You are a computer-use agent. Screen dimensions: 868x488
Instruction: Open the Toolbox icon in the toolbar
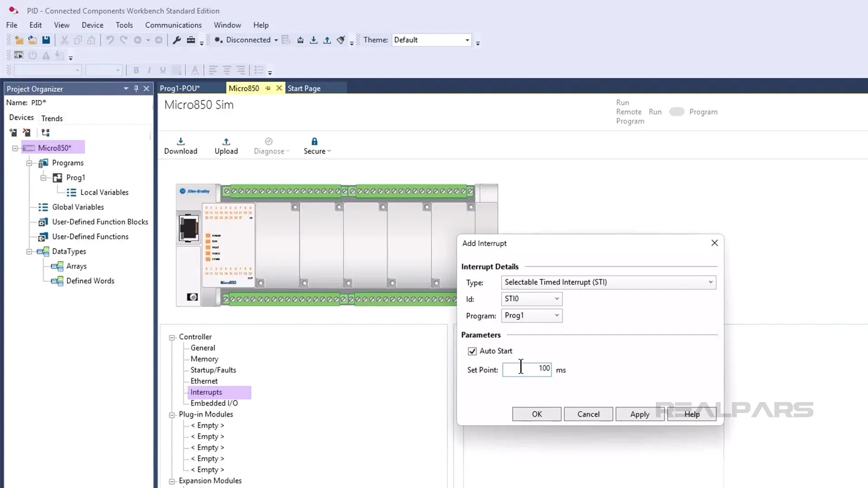tap(191, 40)
